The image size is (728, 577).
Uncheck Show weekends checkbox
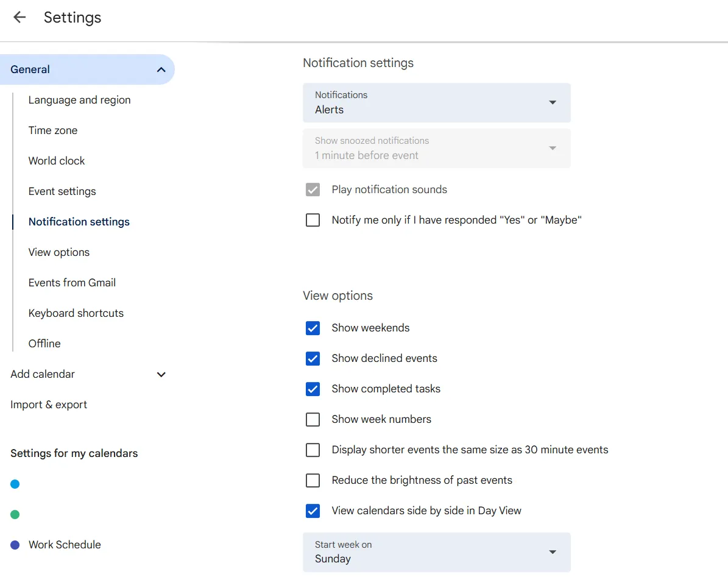tap(313, 328)
